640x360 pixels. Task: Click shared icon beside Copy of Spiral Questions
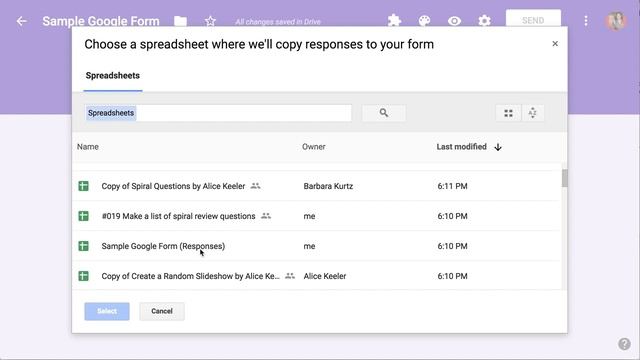tap(256, 186)
